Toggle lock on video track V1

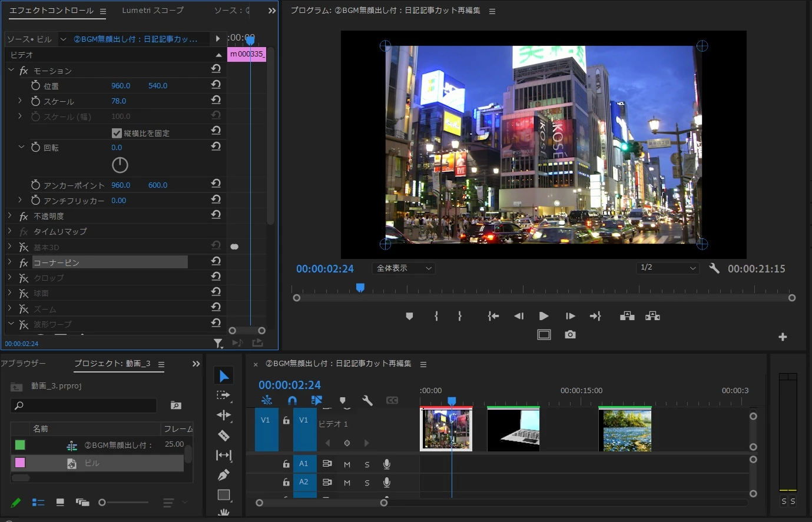[x=286, y=420]
